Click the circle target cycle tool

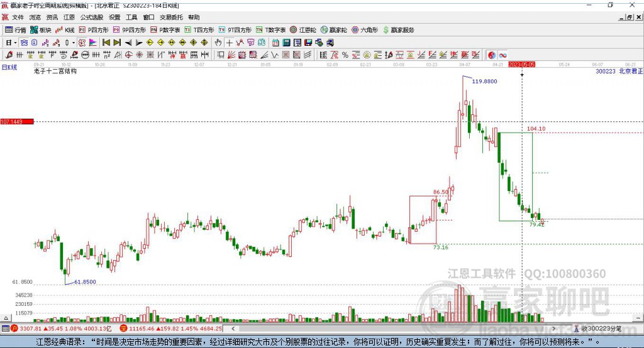click(128, 55)
